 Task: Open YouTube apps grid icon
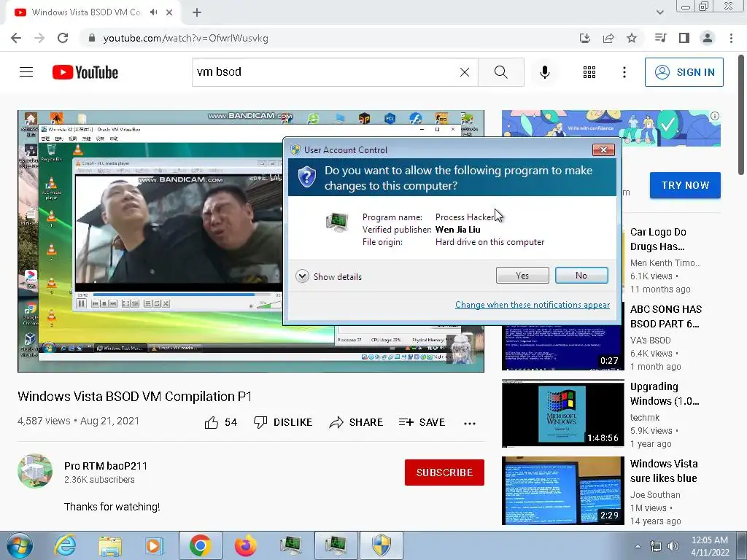point(589,72)
